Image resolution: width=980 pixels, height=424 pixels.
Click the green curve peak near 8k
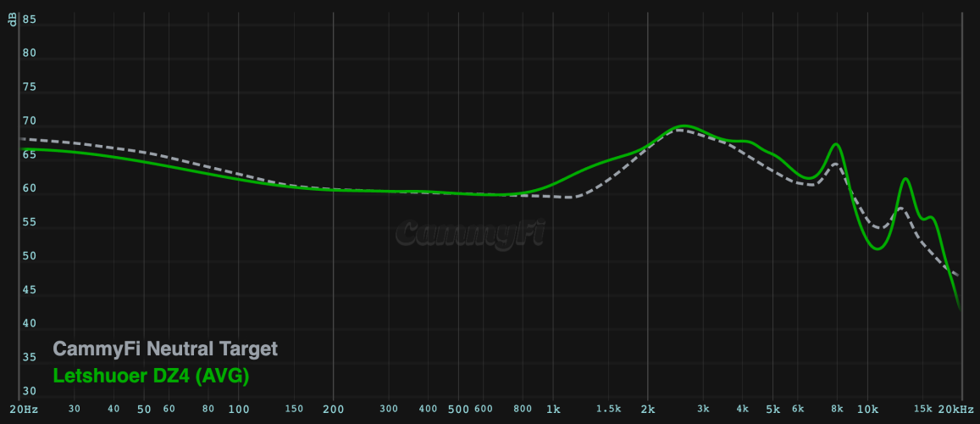point(836,144)
